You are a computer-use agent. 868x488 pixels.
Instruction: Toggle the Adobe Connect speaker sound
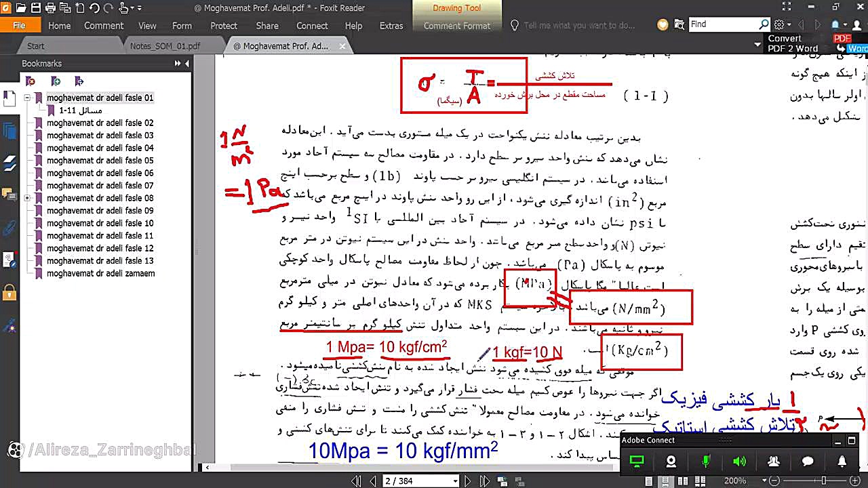[739, 462]
